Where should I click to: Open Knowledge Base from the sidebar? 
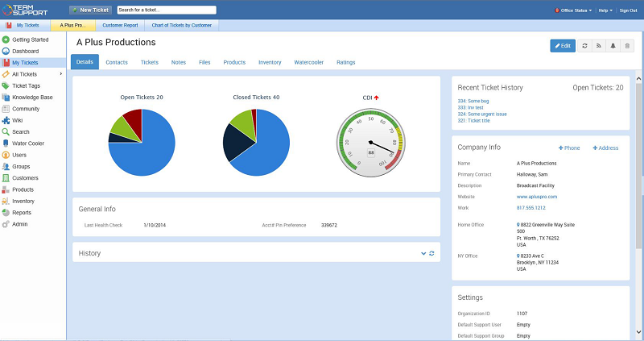pos(32,97)
